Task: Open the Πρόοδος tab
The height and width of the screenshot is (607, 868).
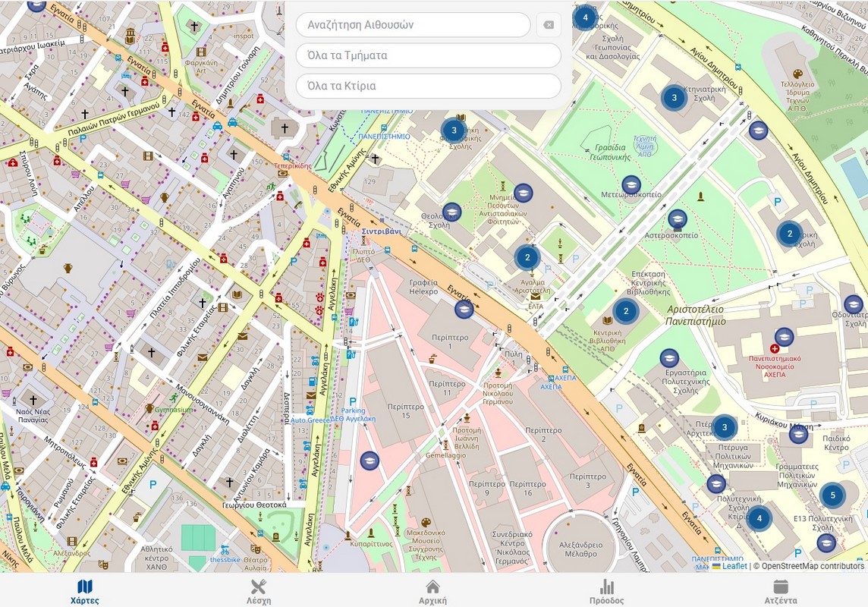Action: 607,591
